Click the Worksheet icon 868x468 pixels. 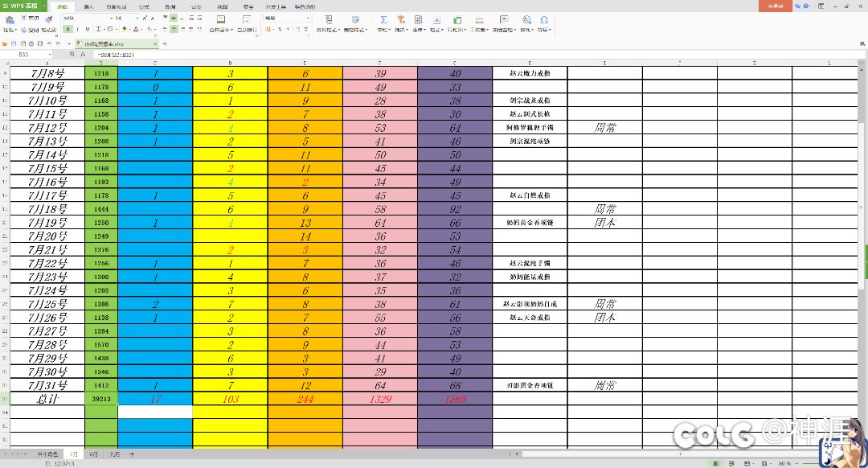pyautogui.click(x=479, y=19)
